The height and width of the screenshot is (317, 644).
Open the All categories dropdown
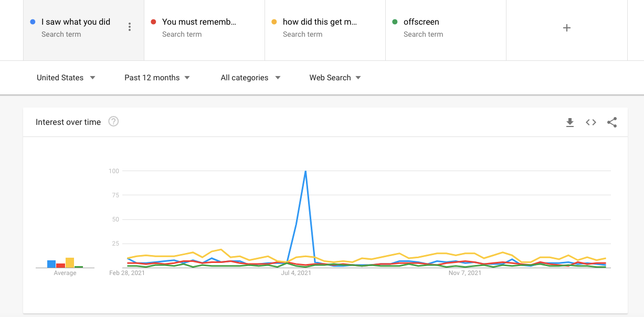click(x=250, y=77)
